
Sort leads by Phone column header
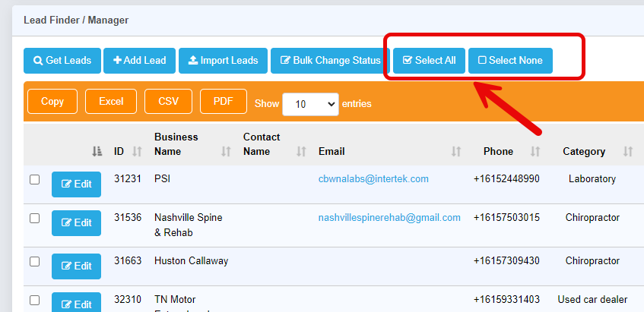498,152
